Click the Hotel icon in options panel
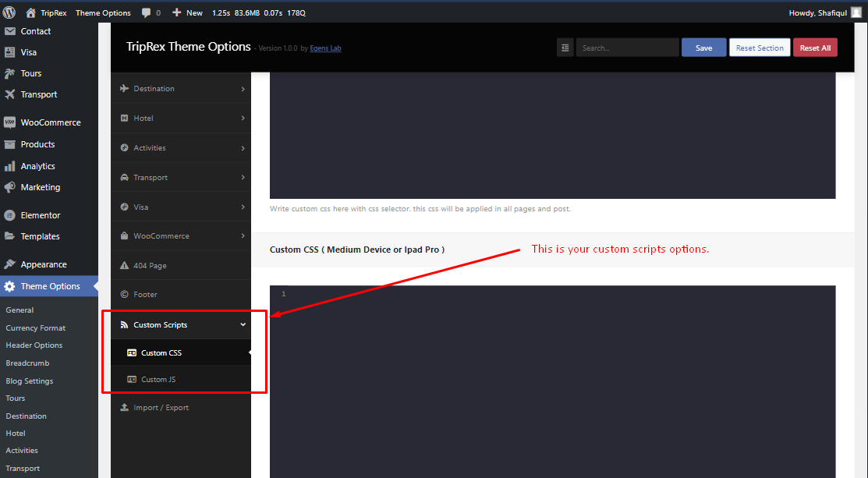Screen dimensions: 868x478 pos(124,118)
